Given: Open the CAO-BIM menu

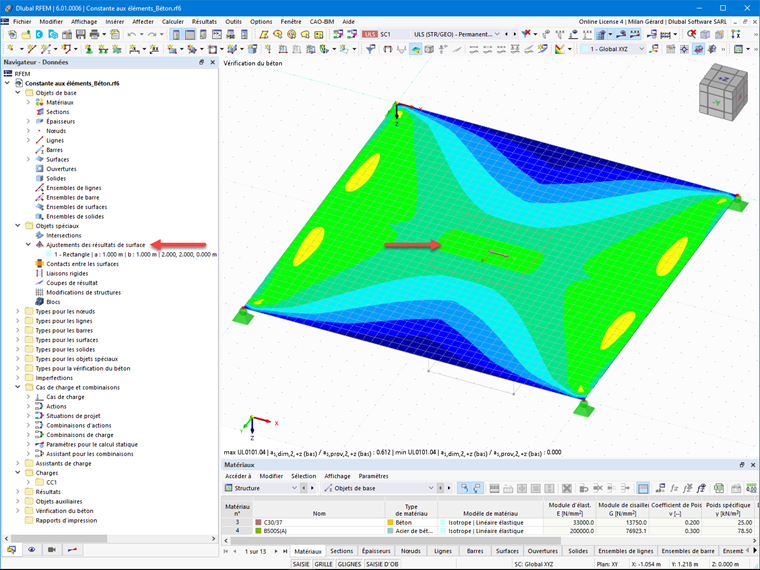Looking at the screenshot, I should 322,21.
